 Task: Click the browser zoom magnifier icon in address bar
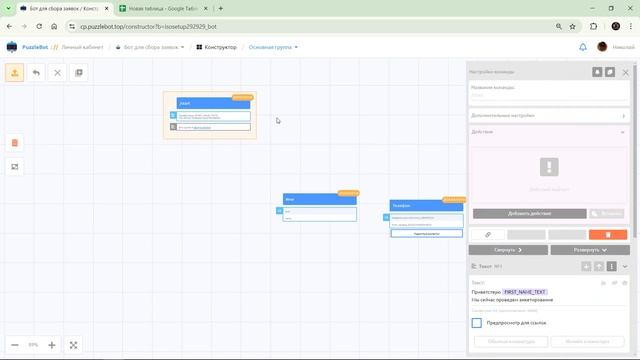[x=559, y=27]
